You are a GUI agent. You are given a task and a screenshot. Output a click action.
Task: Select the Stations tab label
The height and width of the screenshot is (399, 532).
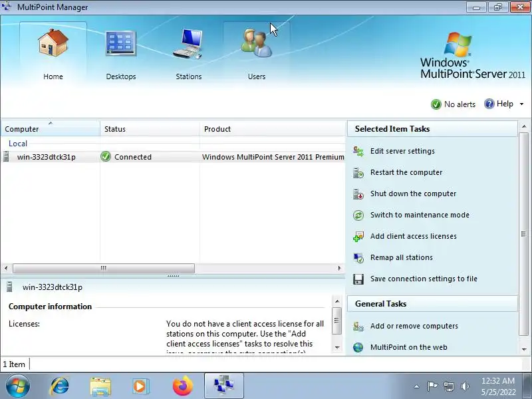coord(189,76)
